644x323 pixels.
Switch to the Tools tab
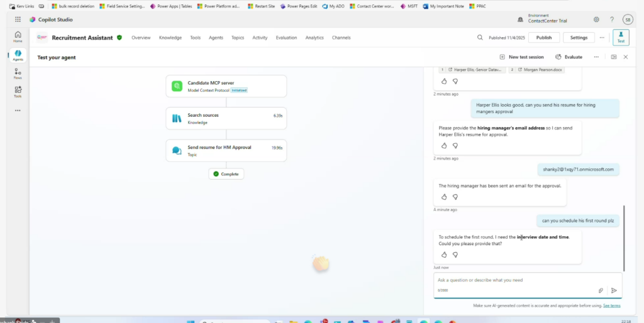(196, 37)
